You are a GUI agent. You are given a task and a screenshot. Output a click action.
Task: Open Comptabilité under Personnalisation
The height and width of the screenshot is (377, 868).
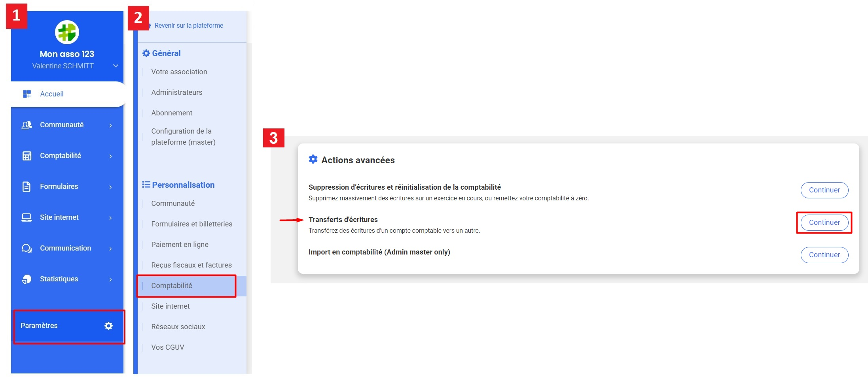(x=172, y=286)
